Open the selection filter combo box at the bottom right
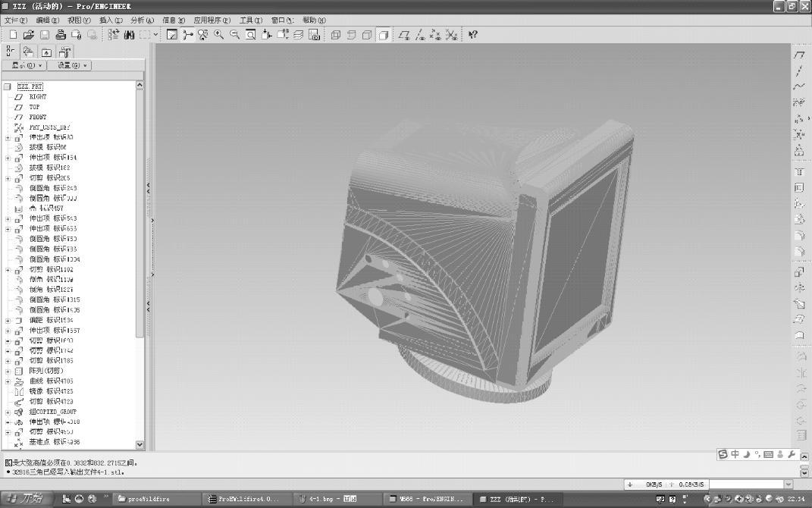The image size is (812, 508). click(x=751, y=484)
